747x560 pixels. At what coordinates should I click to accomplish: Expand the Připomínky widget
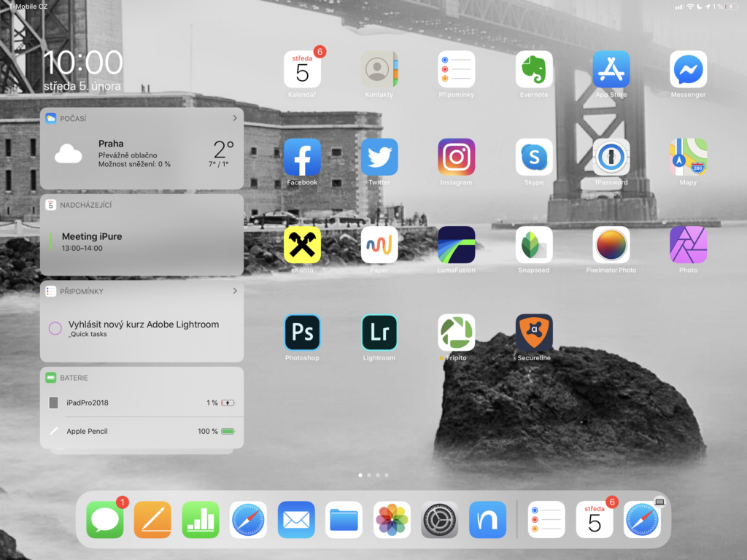pyautogui.click(x=235, y=291)
